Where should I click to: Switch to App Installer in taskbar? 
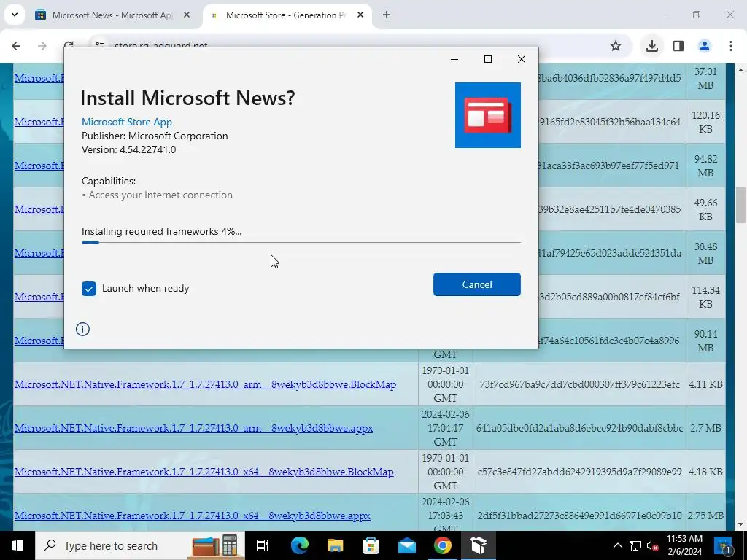(479, 545)
